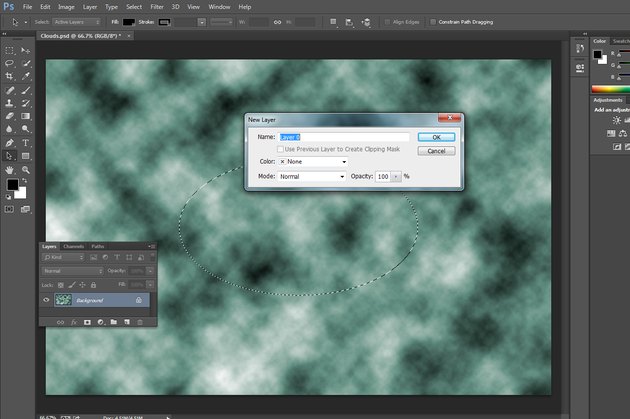Open the Help menu

tap(245, 7)
